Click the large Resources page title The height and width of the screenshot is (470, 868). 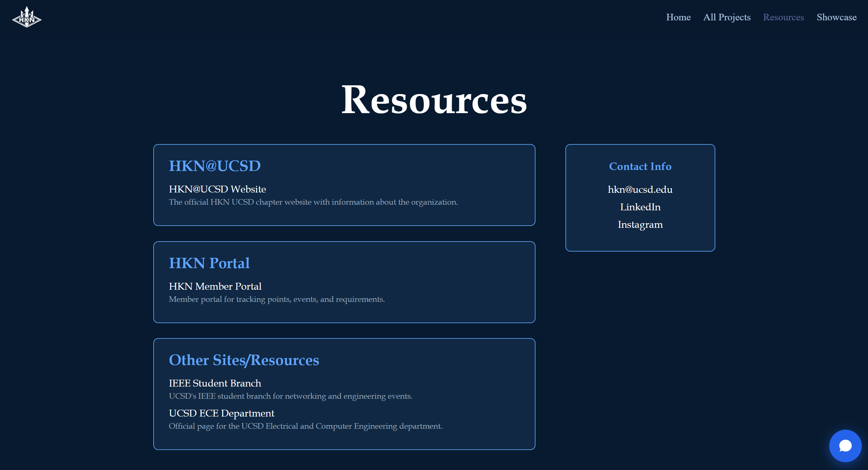pos(434,99)
